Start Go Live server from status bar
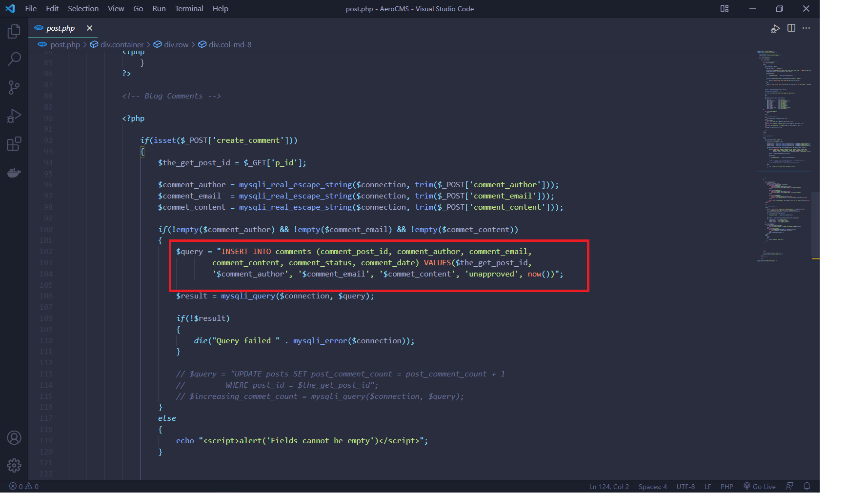 (760, 487)
